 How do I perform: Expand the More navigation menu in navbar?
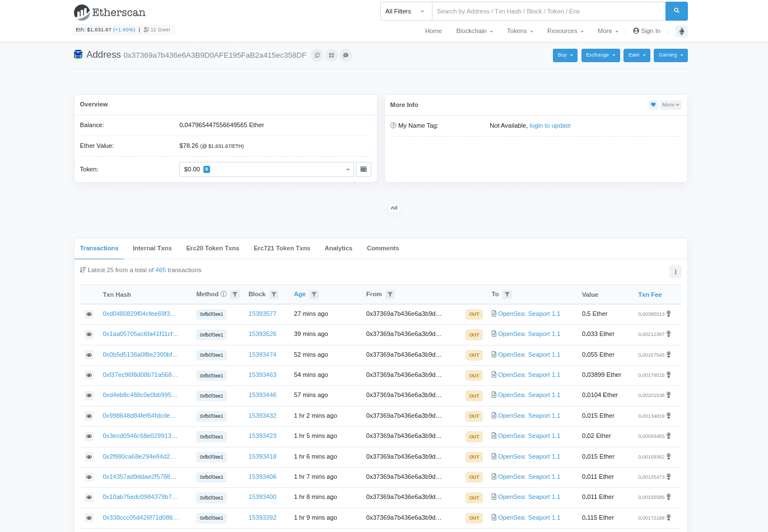[x=608, y=31]
